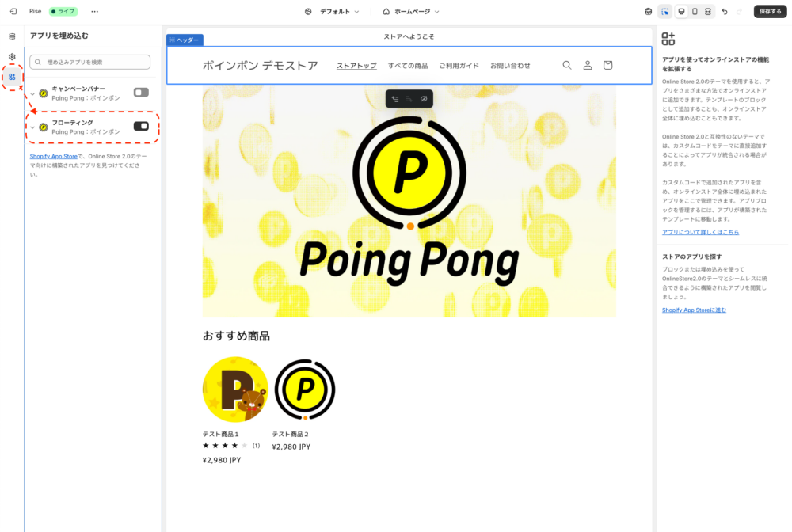792x532 pixels.
Task: Click the home icon beside ホームページ
Action: point(386,12)
